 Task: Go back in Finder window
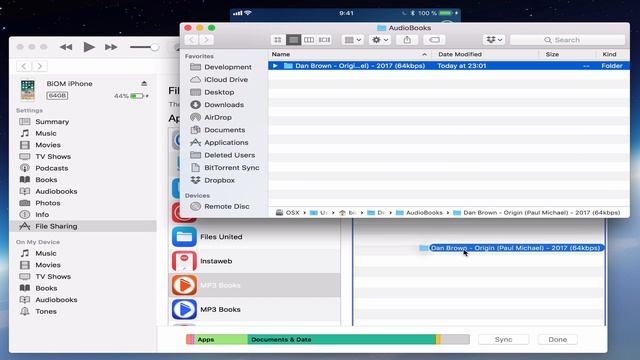tap(191, 40)
